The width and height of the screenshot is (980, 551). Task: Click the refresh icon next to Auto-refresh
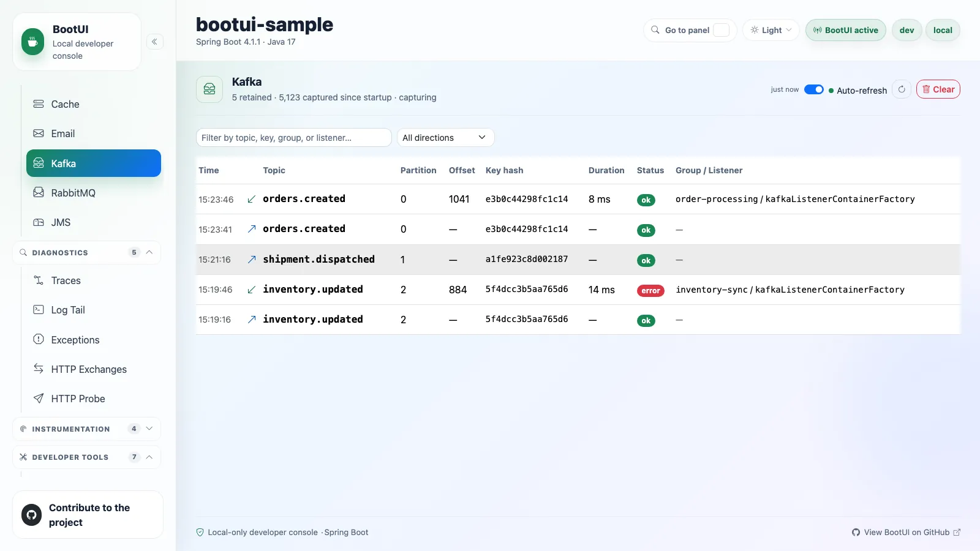(x=902, y=89)
